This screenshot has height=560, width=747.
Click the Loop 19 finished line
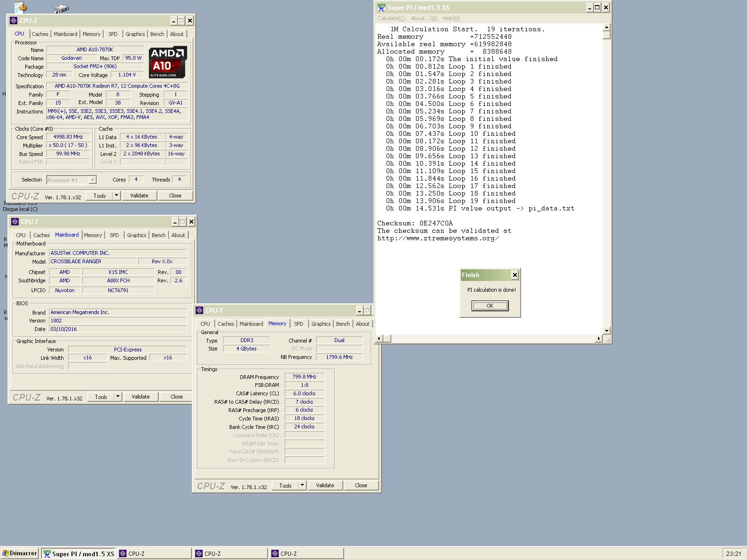pos(451,201)
